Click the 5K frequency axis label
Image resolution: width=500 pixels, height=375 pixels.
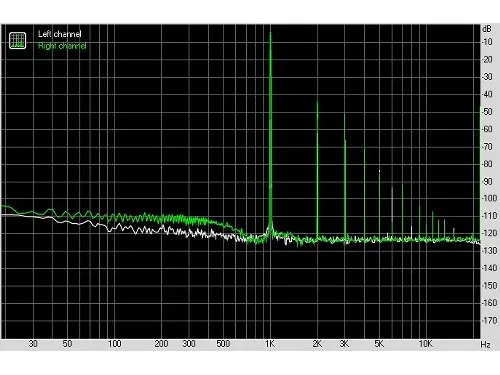pos(379,344)
